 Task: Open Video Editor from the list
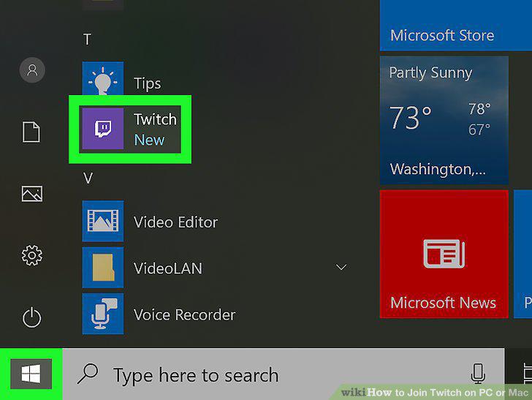point(151,222)
